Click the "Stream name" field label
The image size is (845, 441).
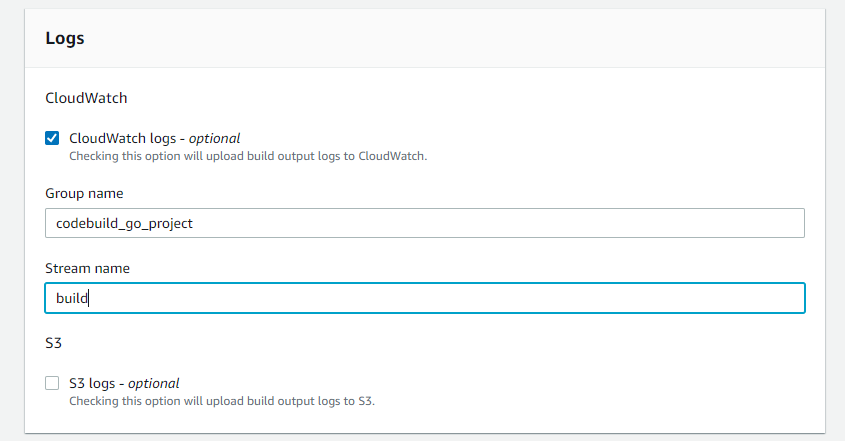tap(87, 268)
